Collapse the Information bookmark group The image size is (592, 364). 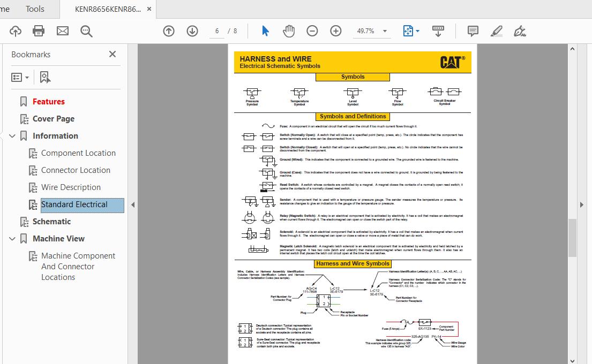click(x=12, y=136)
